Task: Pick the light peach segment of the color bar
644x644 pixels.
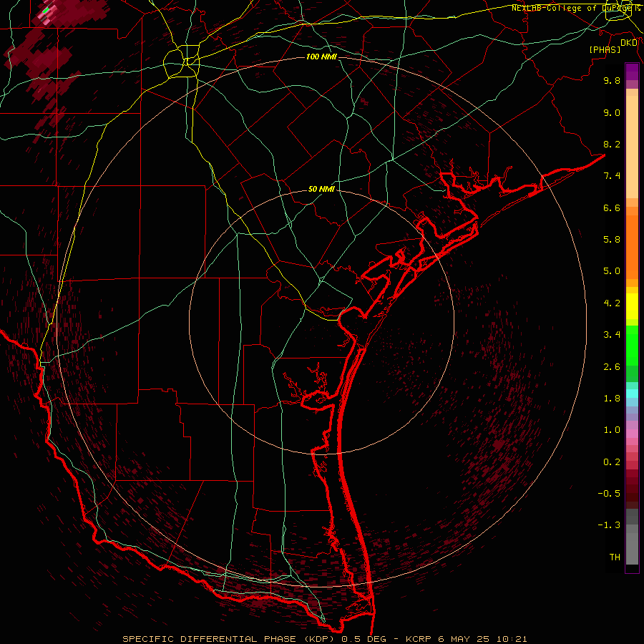Action: (x=632, y=147)
